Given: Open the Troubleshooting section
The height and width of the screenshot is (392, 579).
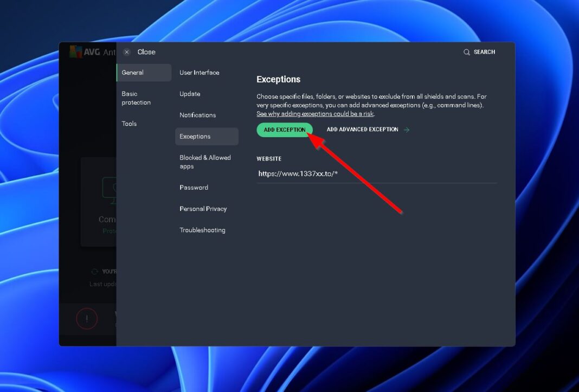Looking at the screenshot, I should pos(202,230).
